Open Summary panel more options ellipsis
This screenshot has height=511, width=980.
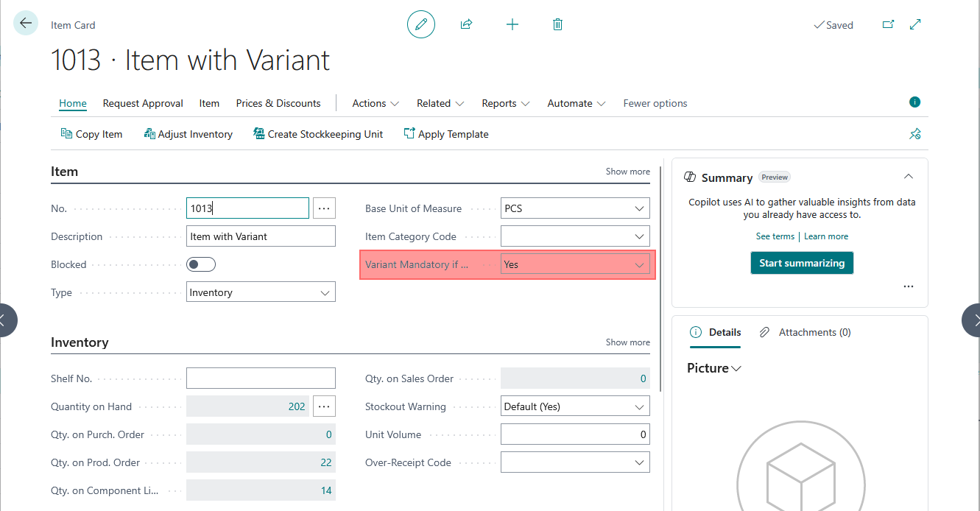click(x=908, y=286)
